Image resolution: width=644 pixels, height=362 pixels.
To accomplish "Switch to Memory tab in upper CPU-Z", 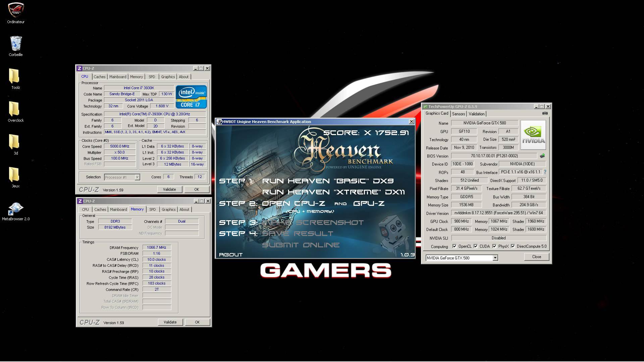I will click(137, 77).
